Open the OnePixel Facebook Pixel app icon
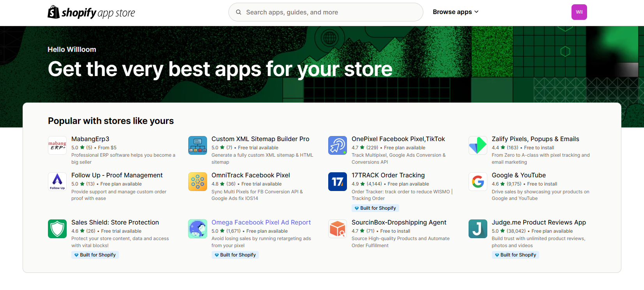Screen dimensions: 644x290 (338, 145)
